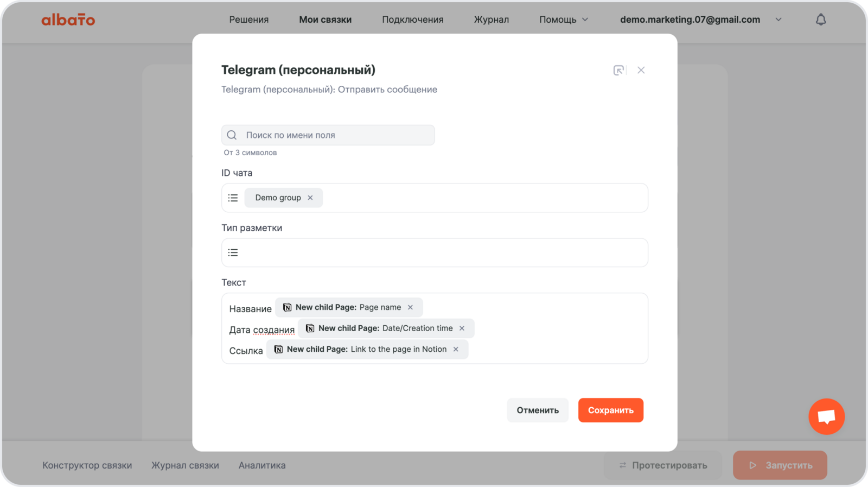Open the notifications bell
This screenshot has height=487, width=868.
coord(821,20)
